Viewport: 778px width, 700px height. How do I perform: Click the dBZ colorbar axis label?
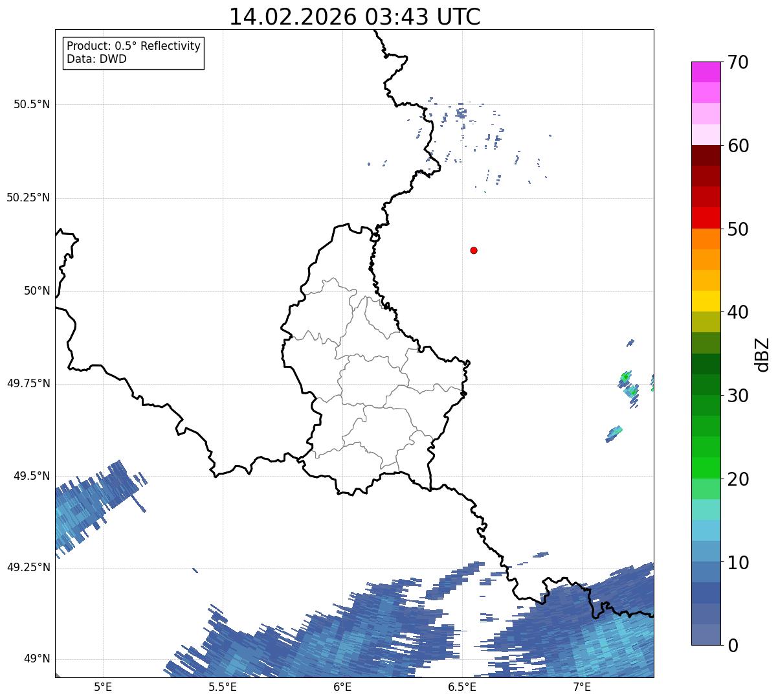(x=762, y=354)
